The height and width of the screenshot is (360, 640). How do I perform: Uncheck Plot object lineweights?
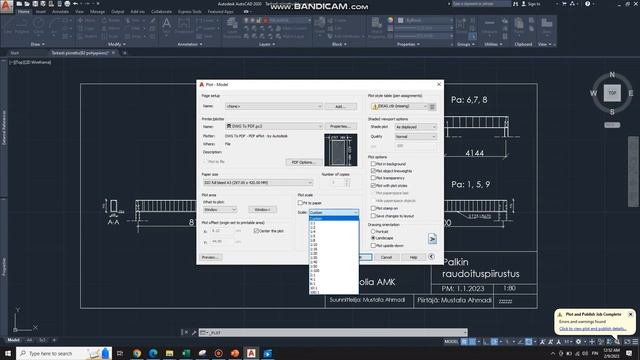[373, 171]
